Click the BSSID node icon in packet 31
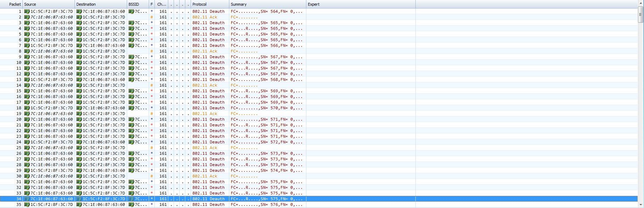 (131, 182)
